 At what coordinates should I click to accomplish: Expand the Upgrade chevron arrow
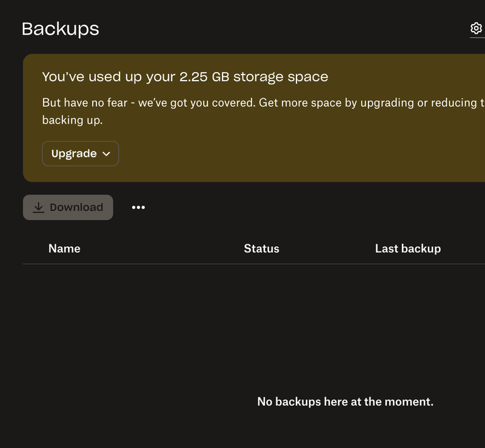107,154
